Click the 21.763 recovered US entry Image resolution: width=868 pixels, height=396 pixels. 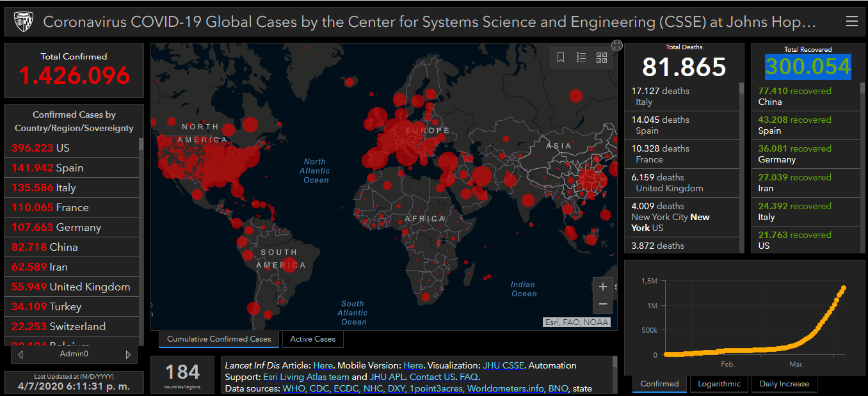[807, 240]
